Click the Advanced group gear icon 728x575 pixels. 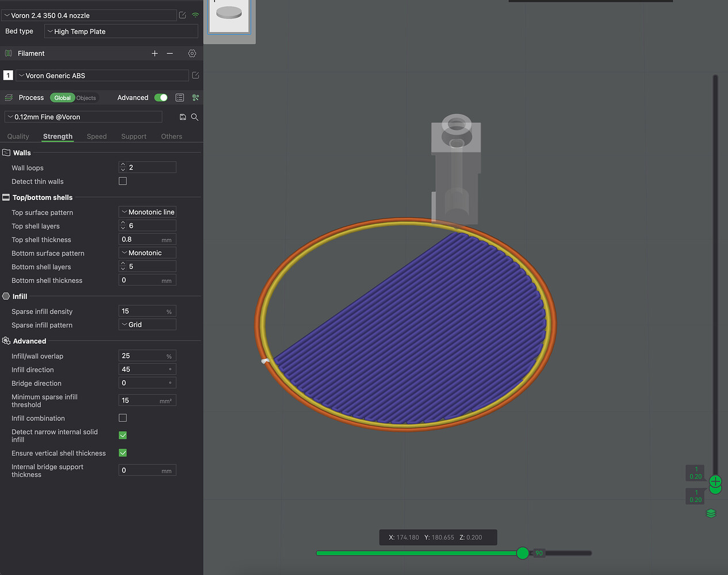tap(6, 341)
